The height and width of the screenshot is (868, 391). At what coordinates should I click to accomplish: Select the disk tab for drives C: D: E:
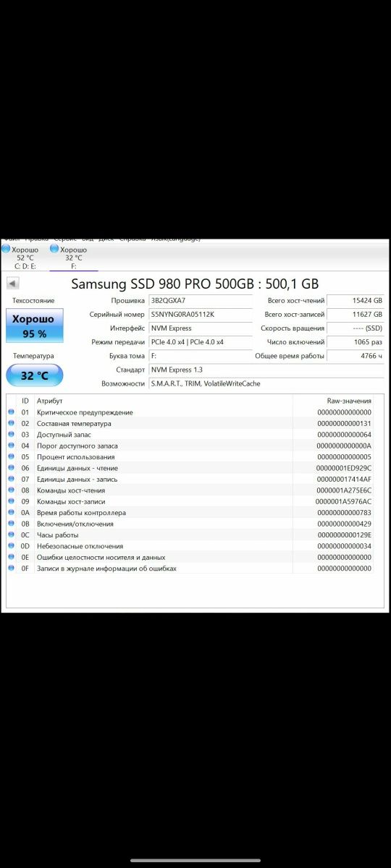tap(24, 258)
